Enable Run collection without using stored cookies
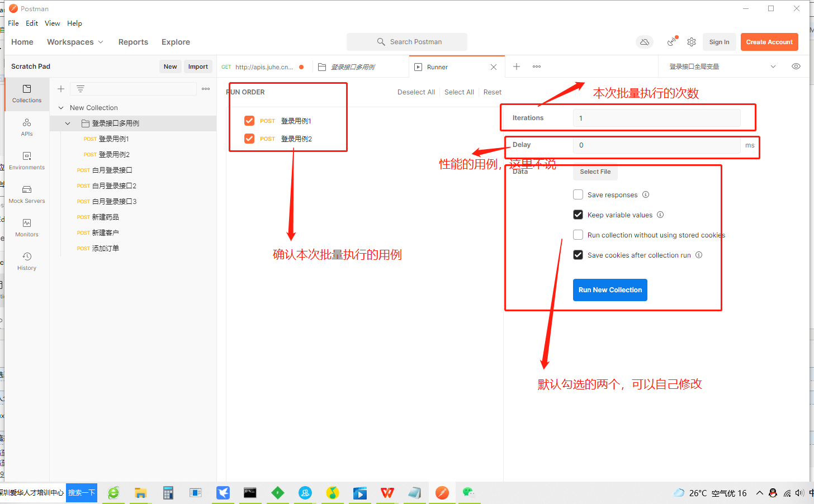The height and width of the screenshot is (504, 814). [x=578, y=235]
